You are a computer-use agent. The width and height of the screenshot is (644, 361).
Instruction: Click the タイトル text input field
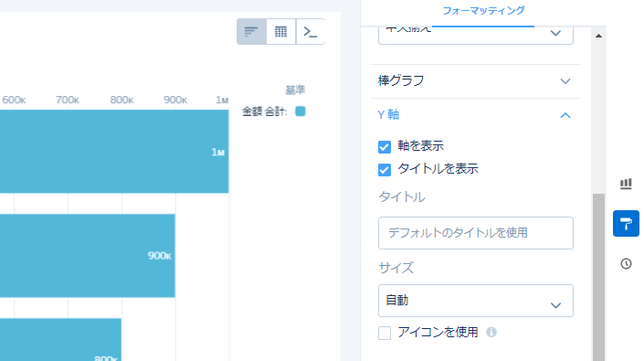pos(476,233)
